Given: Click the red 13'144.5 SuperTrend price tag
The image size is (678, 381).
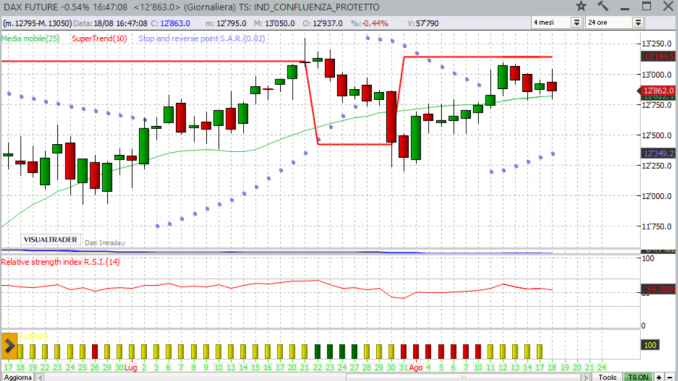Looking at the screenshot, I should pyautogui.click(x=658, y=57).
